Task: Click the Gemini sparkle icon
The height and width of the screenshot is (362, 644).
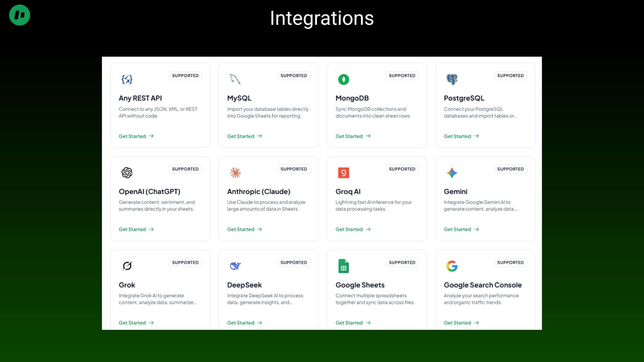Action: tap(452, 173)
